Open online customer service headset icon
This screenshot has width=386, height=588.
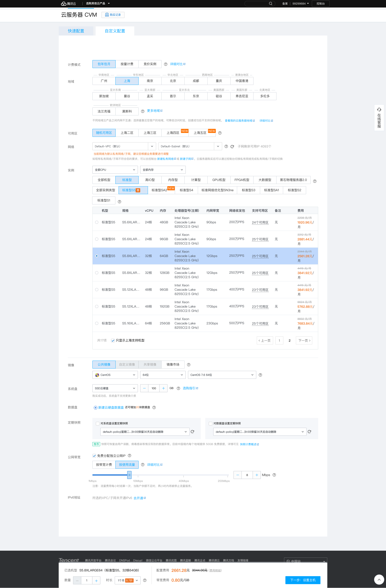pos(379,109)
